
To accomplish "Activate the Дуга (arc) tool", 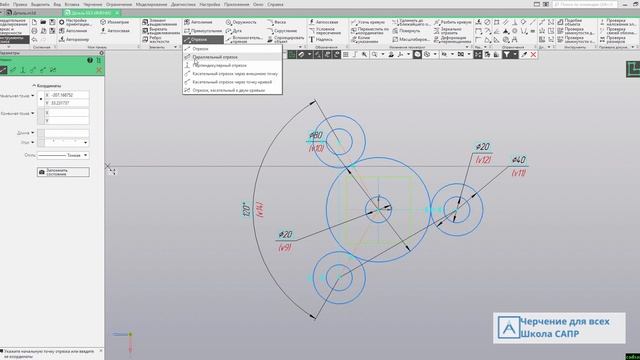I will [x=234, y=31].
